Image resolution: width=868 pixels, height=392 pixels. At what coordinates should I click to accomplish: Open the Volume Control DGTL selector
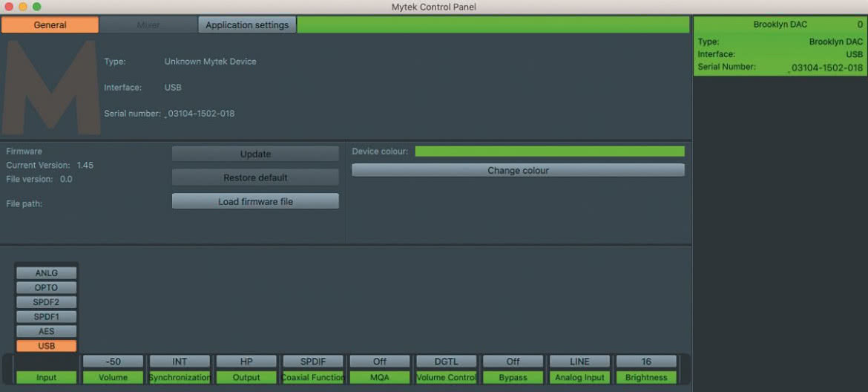tap(446, 362)
